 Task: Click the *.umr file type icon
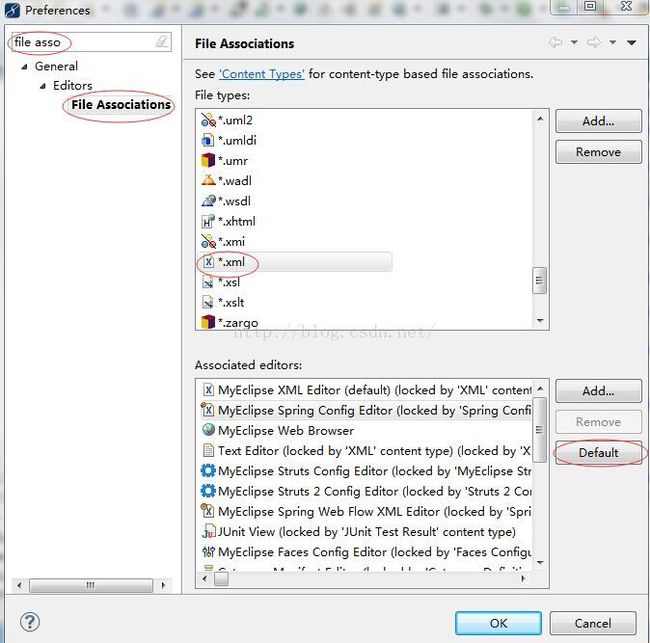(x=208, y=160)
